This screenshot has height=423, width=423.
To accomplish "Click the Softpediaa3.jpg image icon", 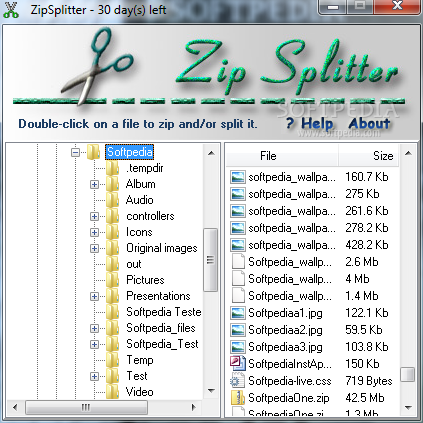I will (x=237, y=347).
